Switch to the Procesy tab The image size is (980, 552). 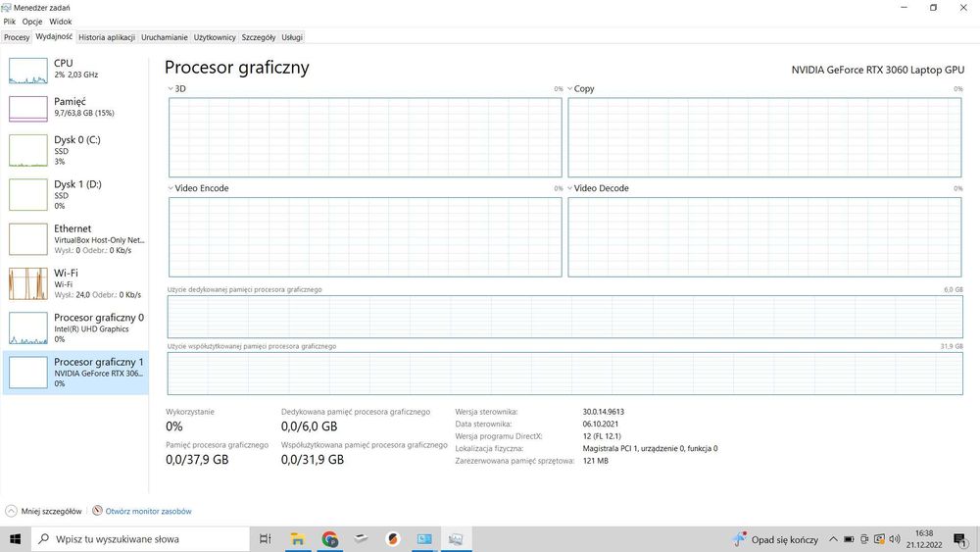coord(17,37)
